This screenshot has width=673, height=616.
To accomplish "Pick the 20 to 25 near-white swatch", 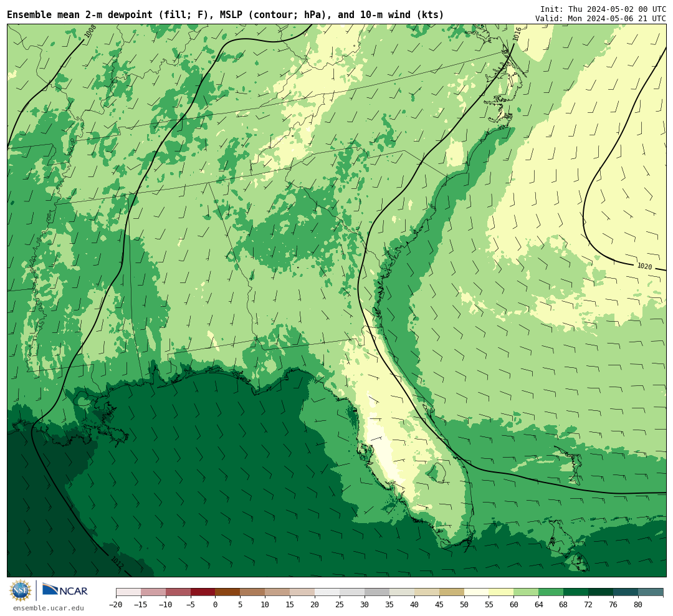I will (328, 592).
